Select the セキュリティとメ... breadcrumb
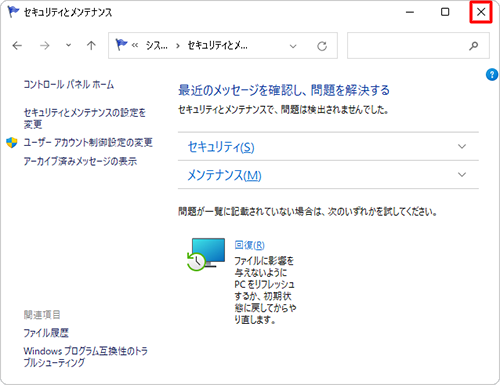The height and width of the screenshot is (385, 500). (x=217, y=45)
